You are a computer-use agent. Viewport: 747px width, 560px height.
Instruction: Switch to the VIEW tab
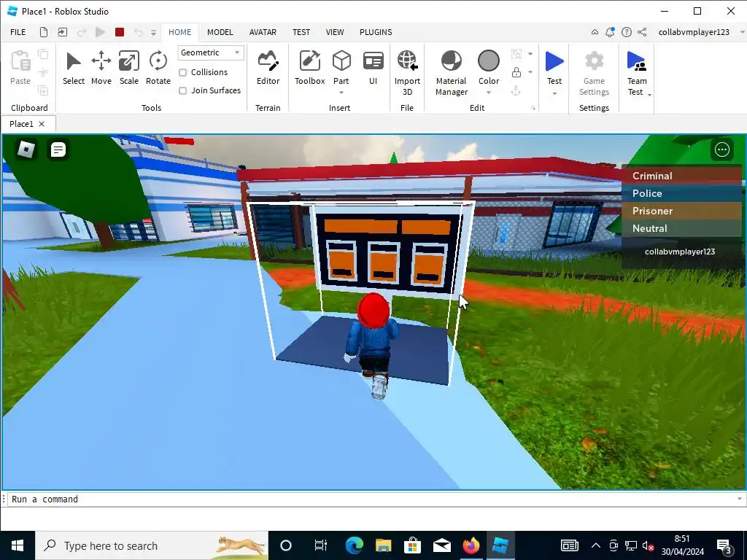pos(334,32)
